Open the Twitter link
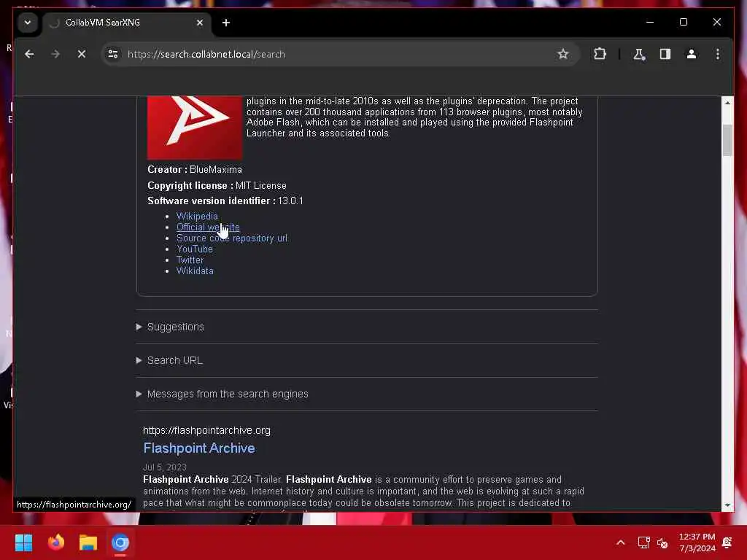747x560 pixels. (x=190, y=260)
